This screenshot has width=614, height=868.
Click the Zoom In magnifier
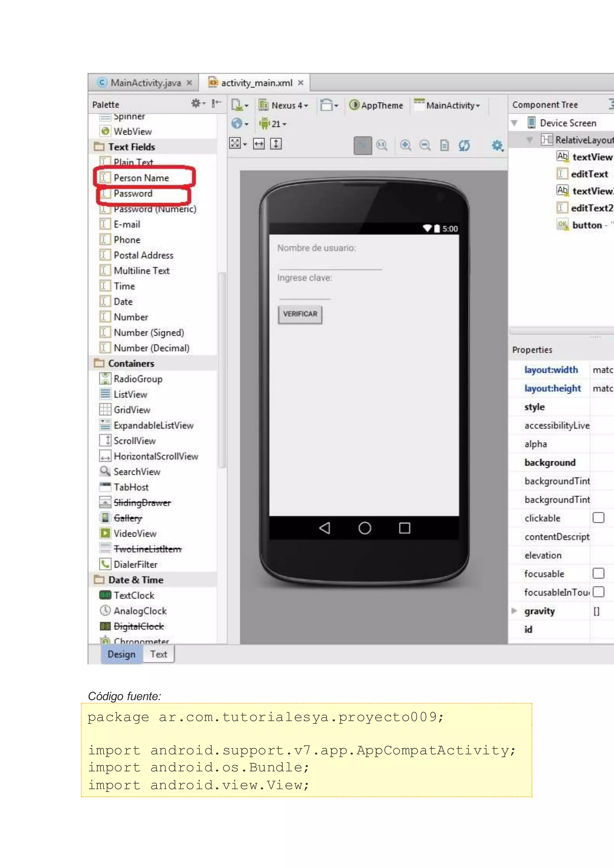click(406, 145)
